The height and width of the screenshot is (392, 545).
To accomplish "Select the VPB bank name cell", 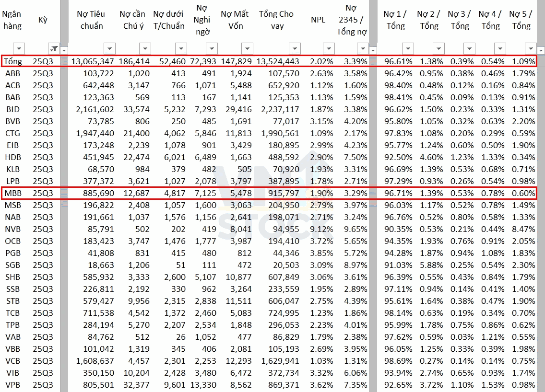I will click(x=12, y=385).
